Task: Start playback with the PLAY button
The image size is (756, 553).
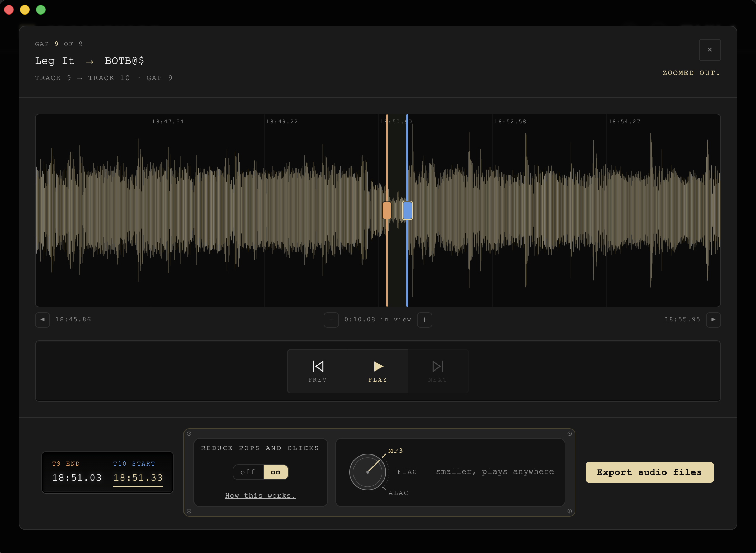Action: click(x=378, y=371)
